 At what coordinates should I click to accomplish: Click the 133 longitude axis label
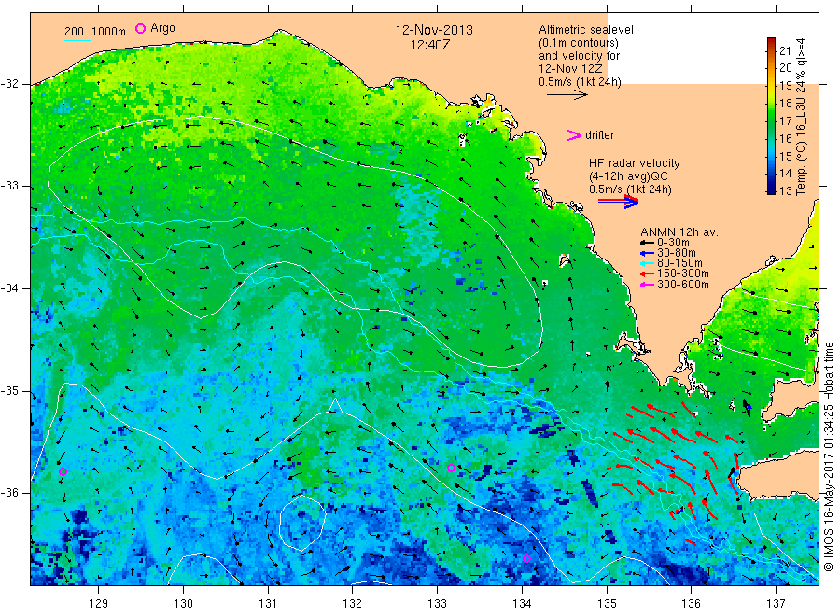pyautogui.click(x=437, y=604)
